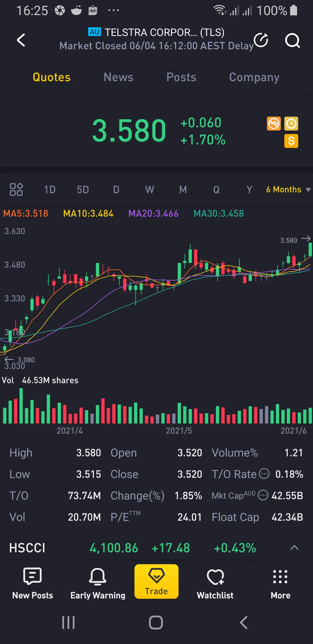
Task: Go back using the top-left arrow
Action: click(21, 40)
